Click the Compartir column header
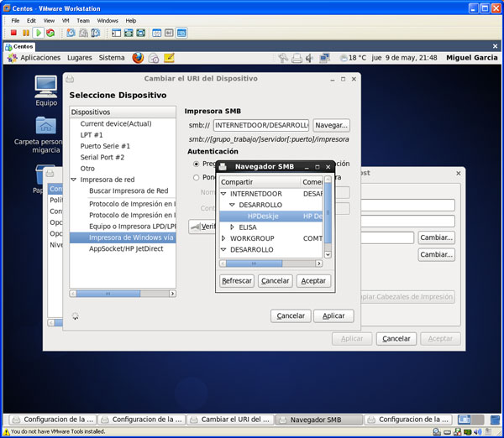The height and width of the screenshot is (438, 504). [260, 182]
